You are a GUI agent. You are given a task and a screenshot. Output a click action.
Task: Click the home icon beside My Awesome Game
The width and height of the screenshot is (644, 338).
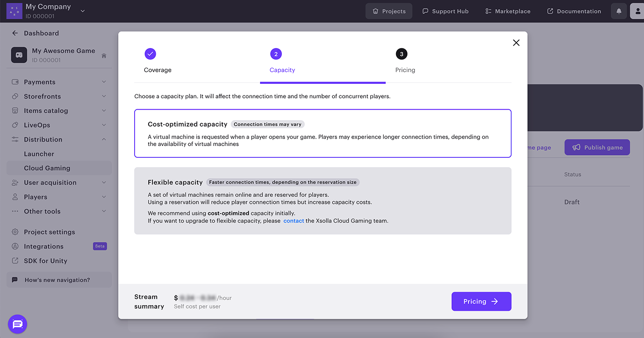(x=104, y=56)
